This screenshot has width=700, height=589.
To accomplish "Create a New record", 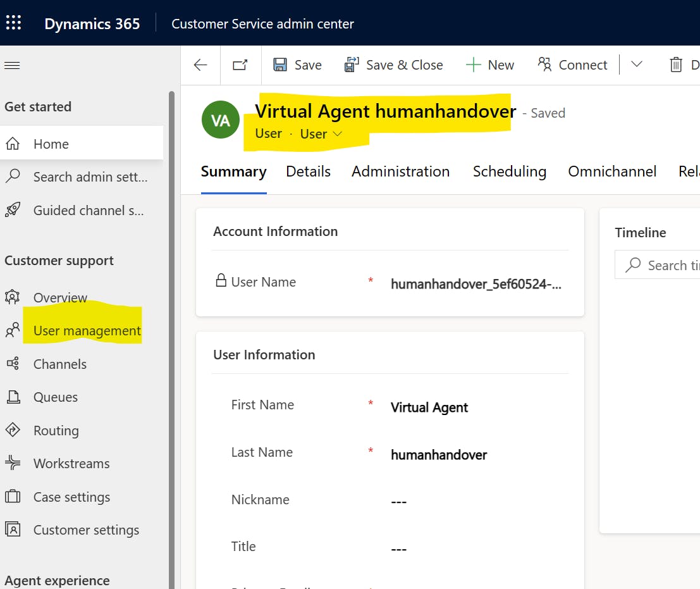I will tap(489, 65).
